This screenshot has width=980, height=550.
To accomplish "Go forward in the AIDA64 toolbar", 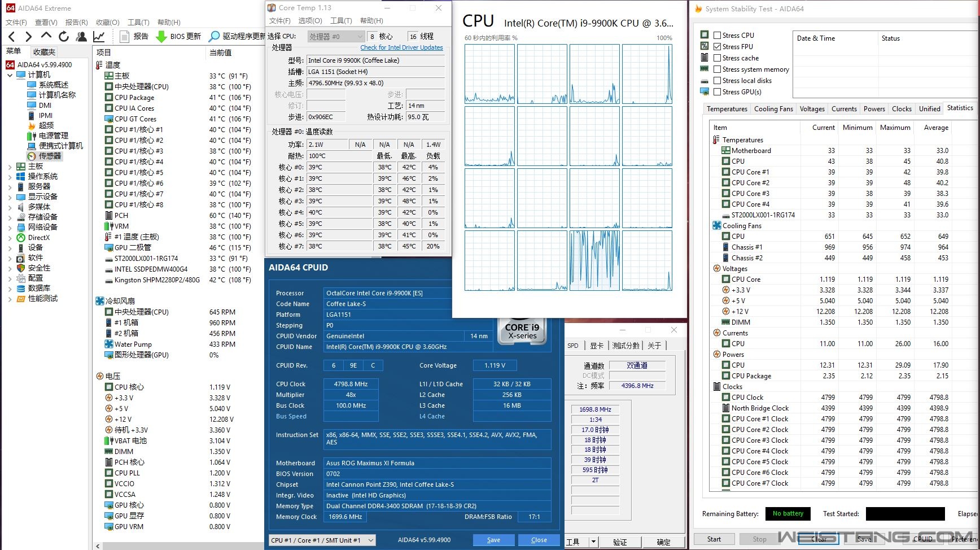I will (28, 37).
